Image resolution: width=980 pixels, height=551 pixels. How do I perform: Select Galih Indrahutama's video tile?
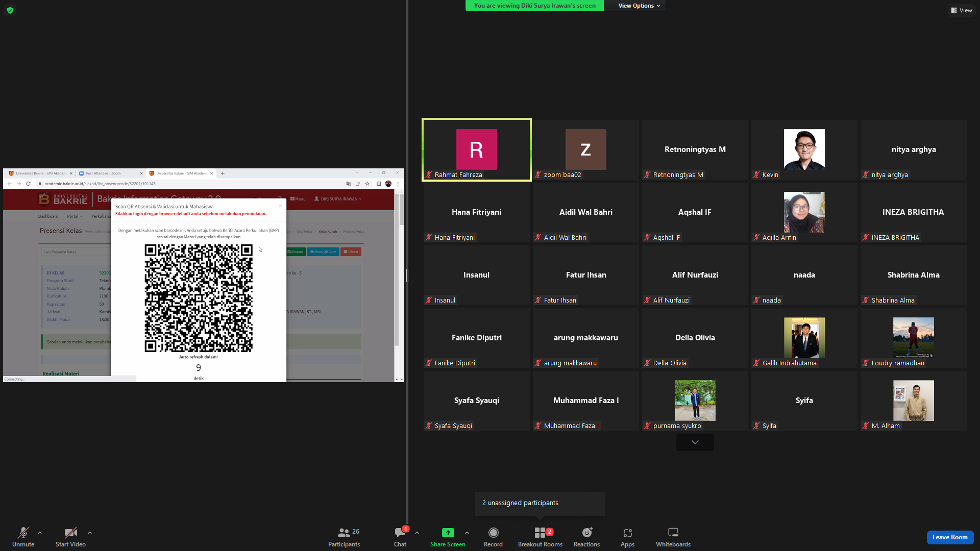pyautogui.click(x=804, y=338)
